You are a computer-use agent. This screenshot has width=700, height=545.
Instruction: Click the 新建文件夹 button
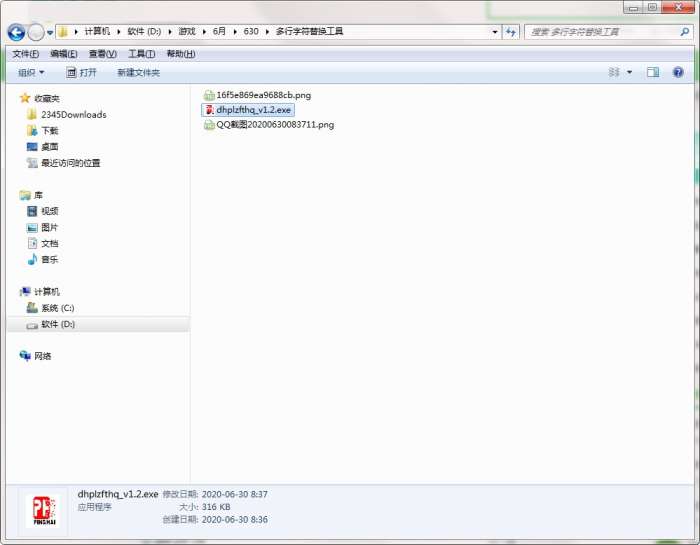(x=138, y=72)
